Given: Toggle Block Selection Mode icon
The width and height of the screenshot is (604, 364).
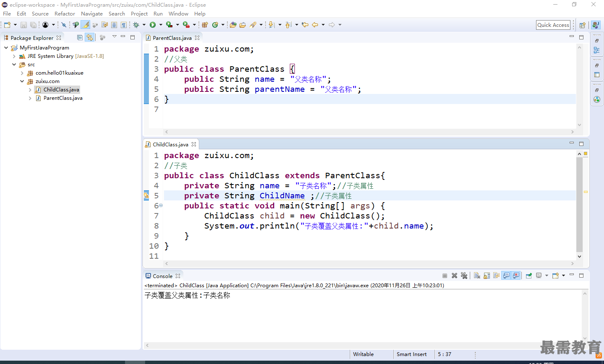Looking at the screenshot, I should (x=114, y=25).
